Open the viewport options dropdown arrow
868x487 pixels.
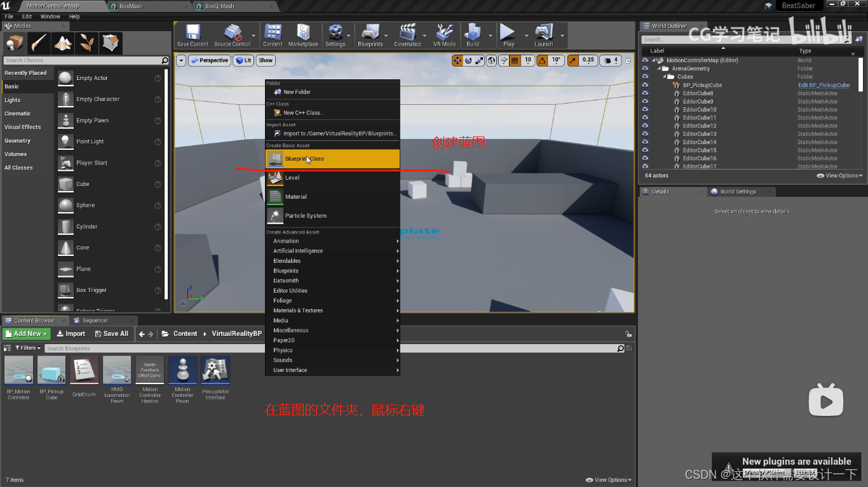point(181,60)
